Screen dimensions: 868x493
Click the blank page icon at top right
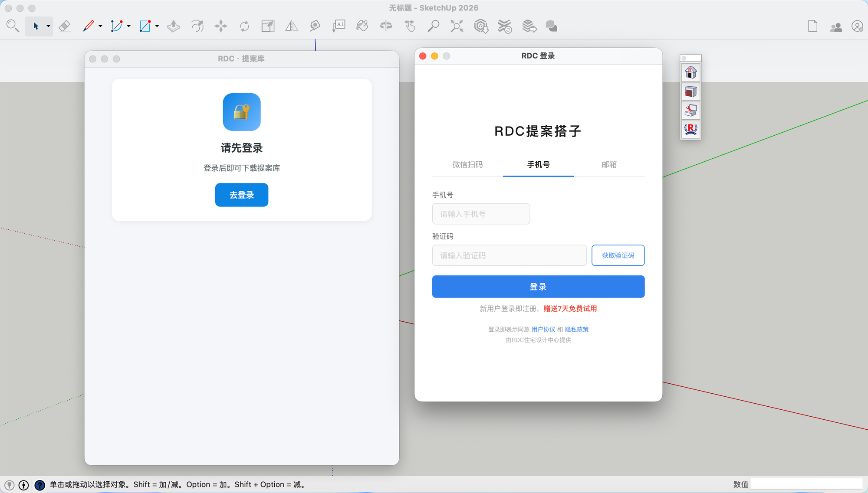coord(813,26)
